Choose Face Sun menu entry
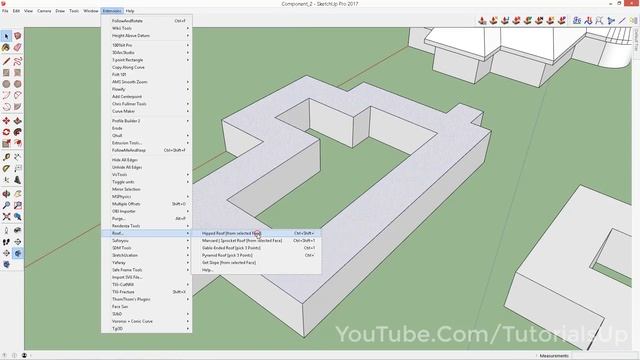The image size is (640, 360). point(147,307)
